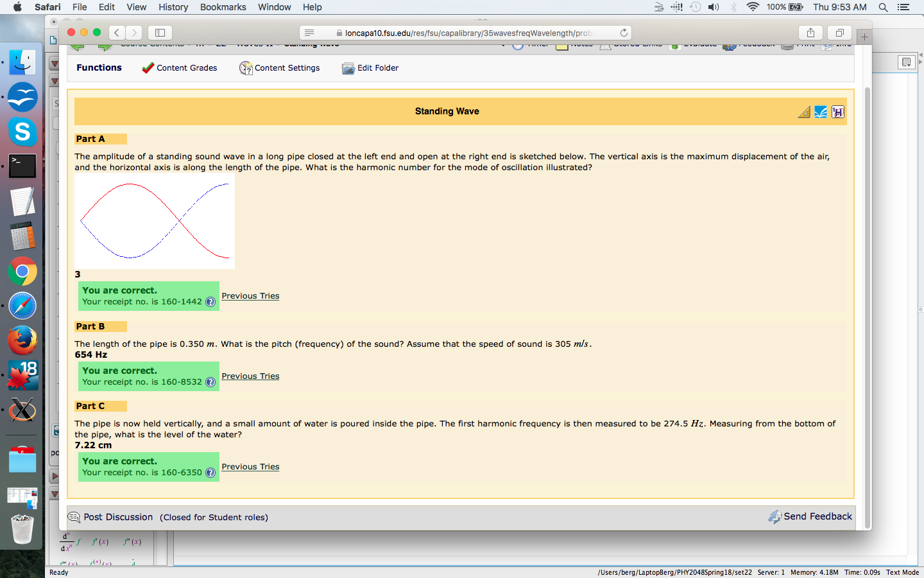The width and height of the screenshot is (924, 578).
Task: Click receipt help icon next to 160-1442
Action: [210, 302]
